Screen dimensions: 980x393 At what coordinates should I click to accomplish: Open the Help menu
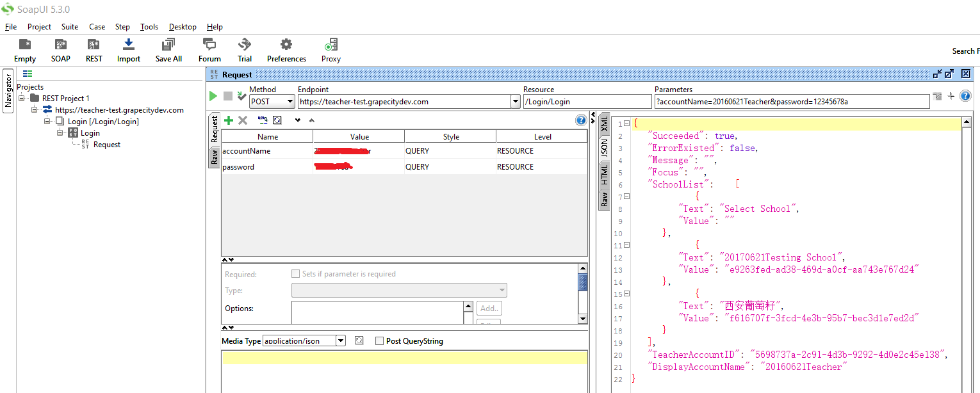[x=215, y=27]
